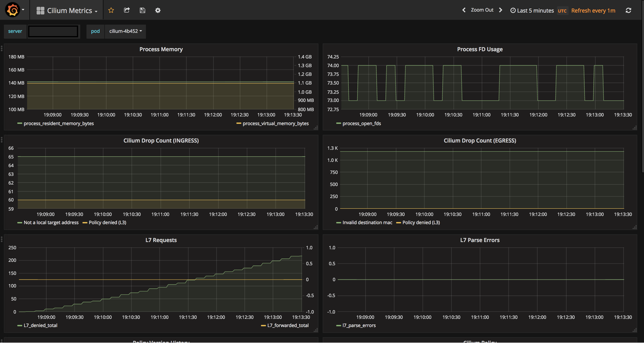Star the Cilium Metrics dashboard
The image size is (644, 343).
point(111,10)
